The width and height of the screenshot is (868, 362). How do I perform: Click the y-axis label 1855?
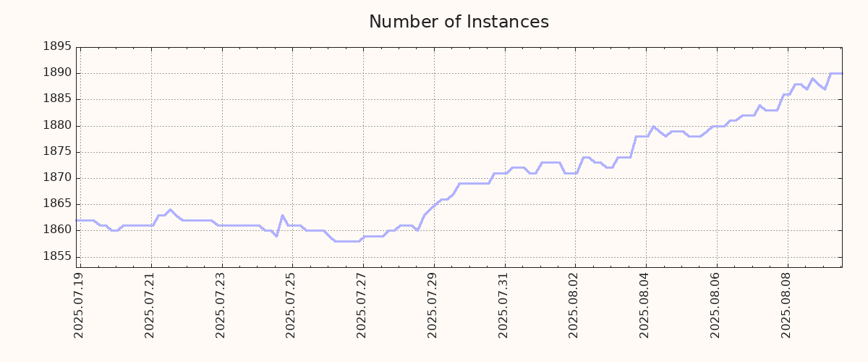(57, 257)
